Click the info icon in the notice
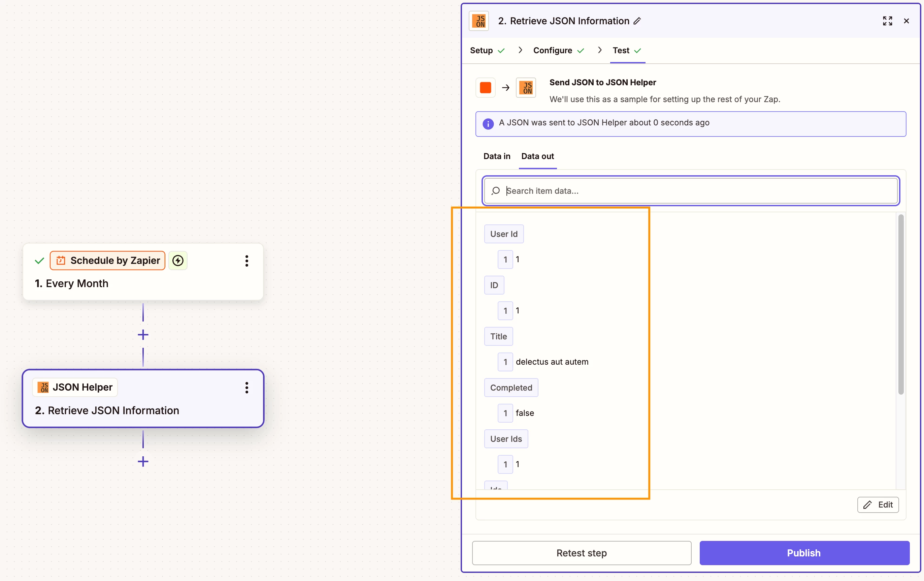This screenshot has height=581, width=924. point(488,124)
